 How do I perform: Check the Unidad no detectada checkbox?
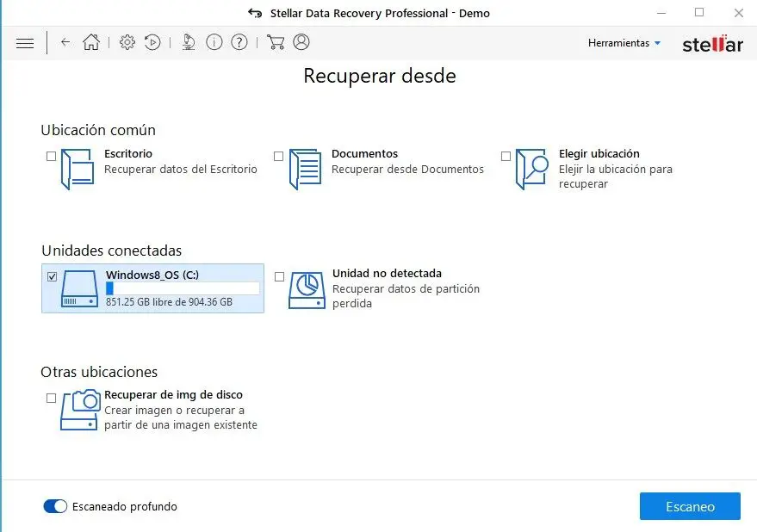coord(280,276)
